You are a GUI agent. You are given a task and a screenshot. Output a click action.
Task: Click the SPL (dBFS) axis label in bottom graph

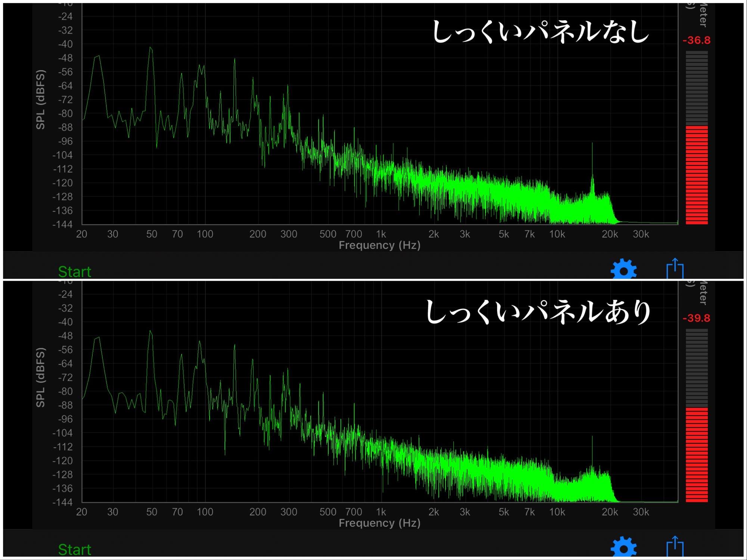[x=40, y=377]
